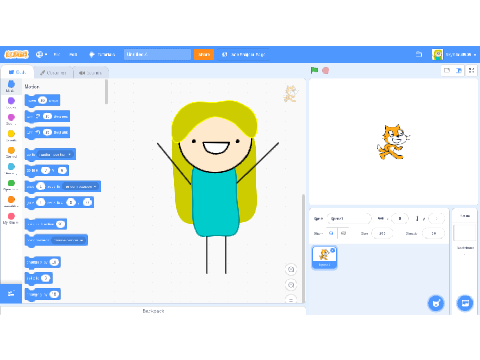Select the Sound blocks category
Image resolution: width=480 pixels, height=360 pixels.
(x=11, y=119)
